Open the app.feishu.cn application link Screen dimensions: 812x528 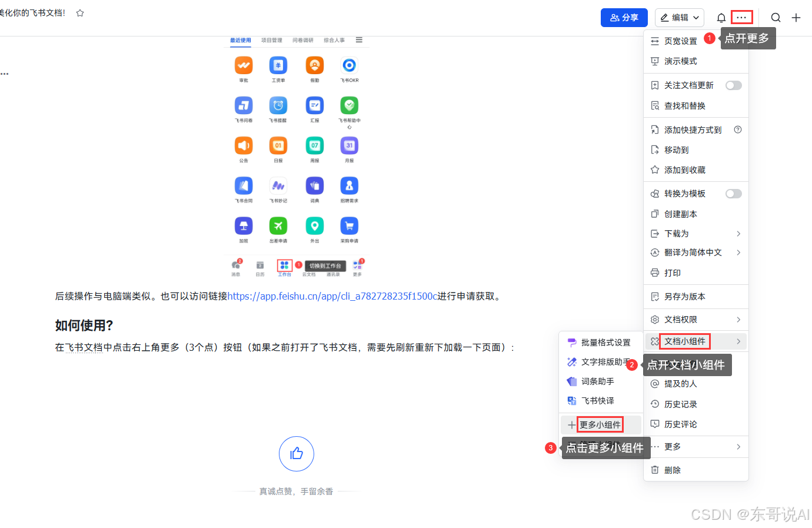click(332, 296)
